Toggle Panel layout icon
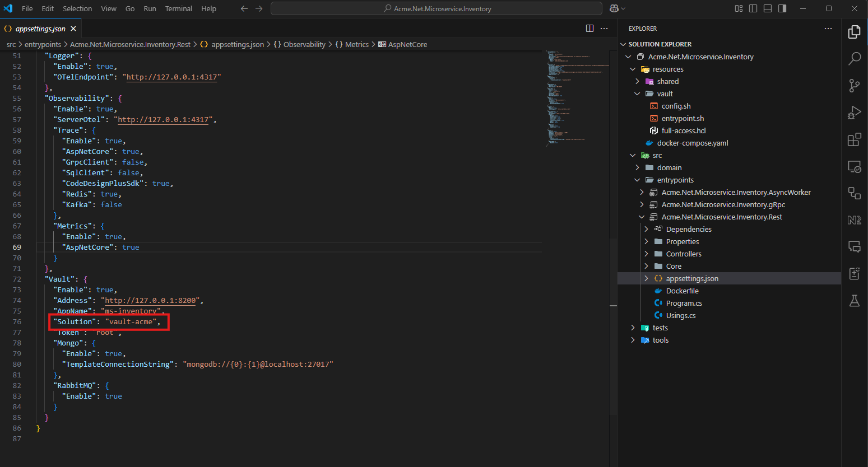868x467 pixels. 768,8
